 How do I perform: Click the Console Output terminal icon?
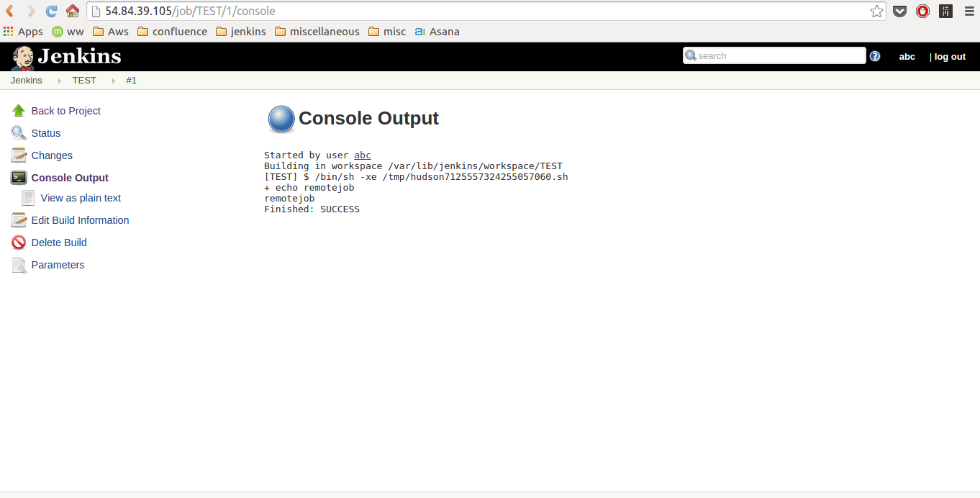point(19,178)
